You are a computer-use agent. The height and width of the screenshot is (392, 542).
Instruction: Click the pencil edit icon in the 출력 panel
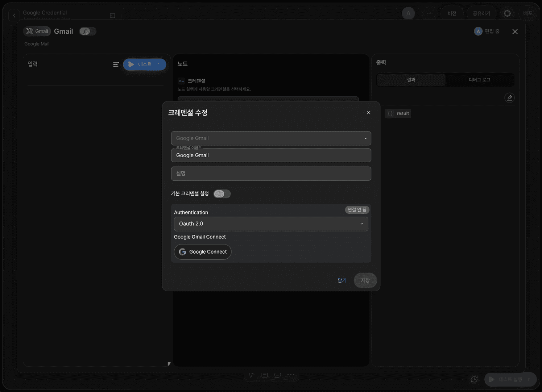[509, 98]
